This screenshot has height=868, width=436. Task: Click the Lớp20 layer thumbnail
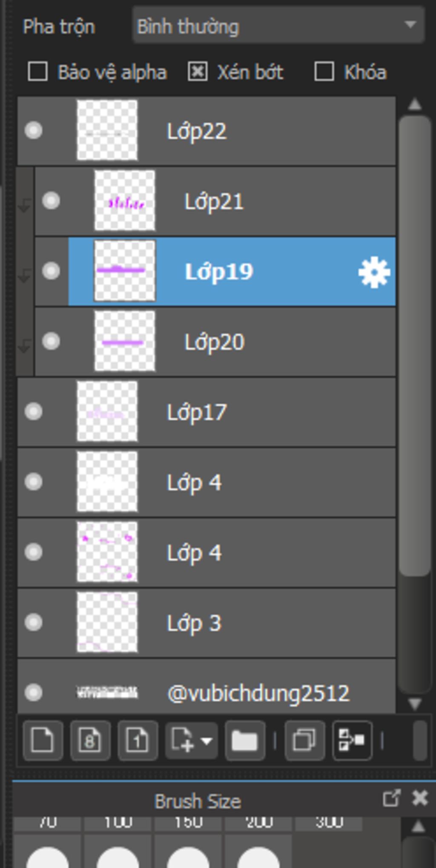[x=124, y=341]
